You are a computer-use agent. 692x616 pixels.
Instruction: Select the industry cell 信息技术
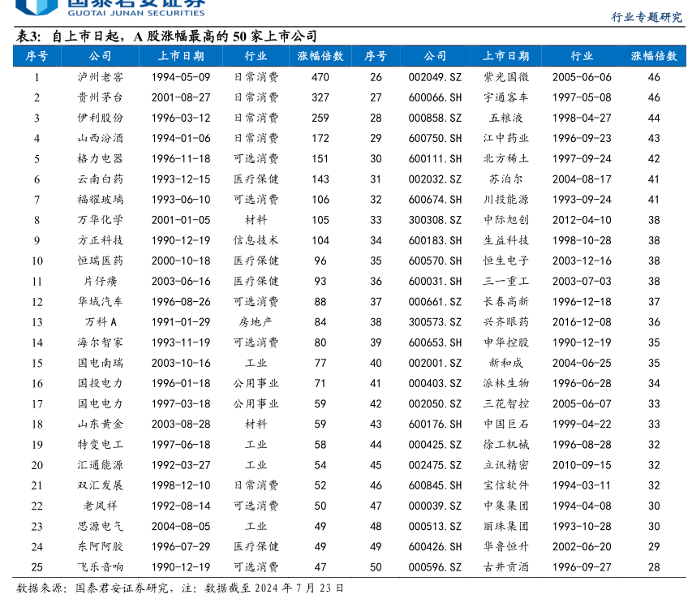(256, 240)
